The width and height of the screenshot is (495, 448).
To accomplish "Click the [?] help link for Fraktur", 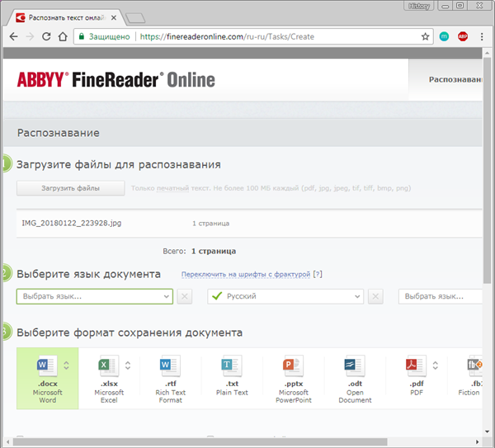I will [318, 274].
